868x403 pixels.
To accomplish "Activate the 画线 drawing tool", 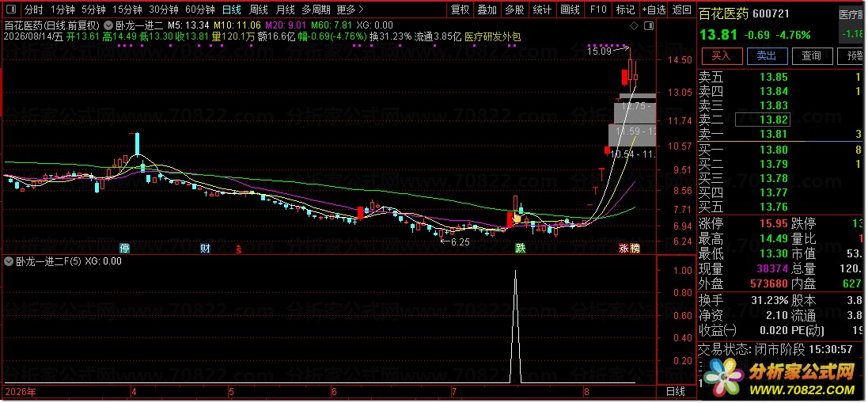I will pos(570,10).
